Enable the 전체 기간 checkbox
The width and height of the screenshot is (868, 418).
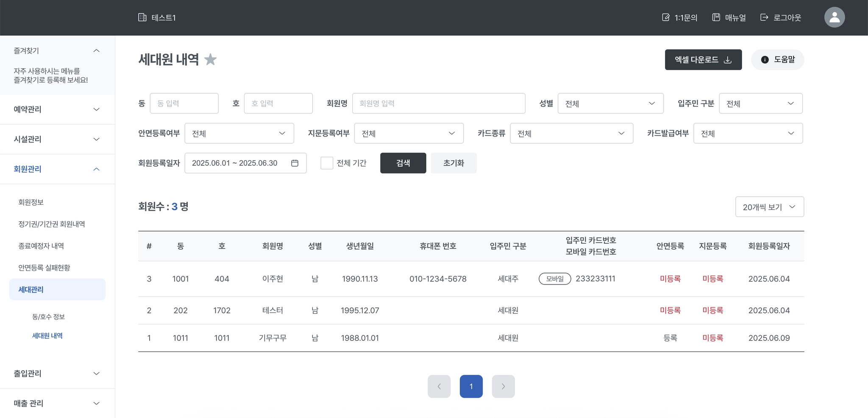pyautogui.click(x=327, y=163)
